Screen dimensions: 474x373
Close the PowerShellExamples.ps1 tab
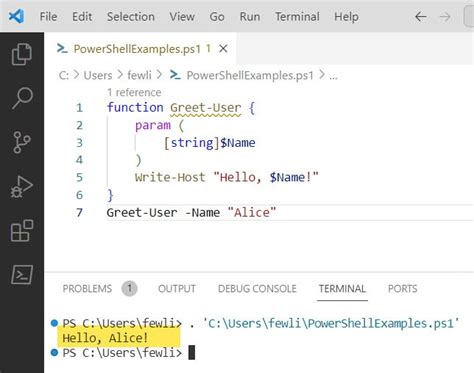(223, 49)
